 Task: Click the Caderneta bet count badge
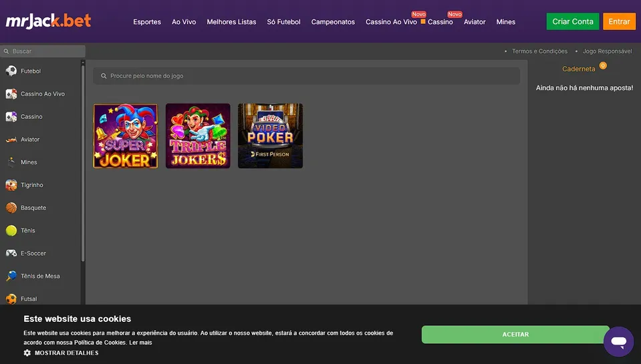603,65
